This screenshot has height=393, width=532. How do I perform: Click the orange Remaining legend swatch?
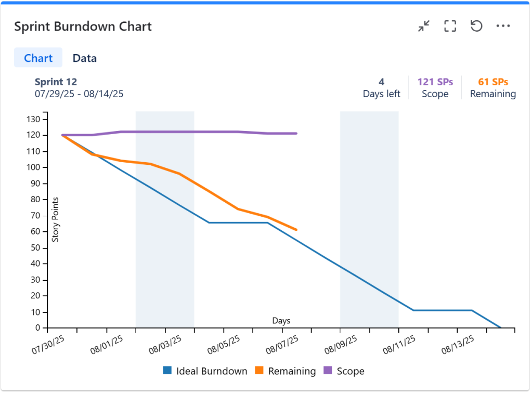point(259,370)
